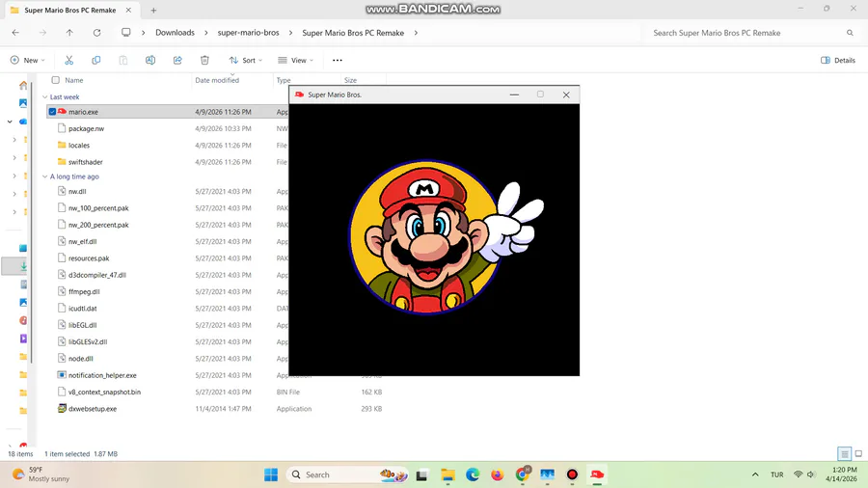
Task: Select the resources.pak file
Action: tap(89, 258)
